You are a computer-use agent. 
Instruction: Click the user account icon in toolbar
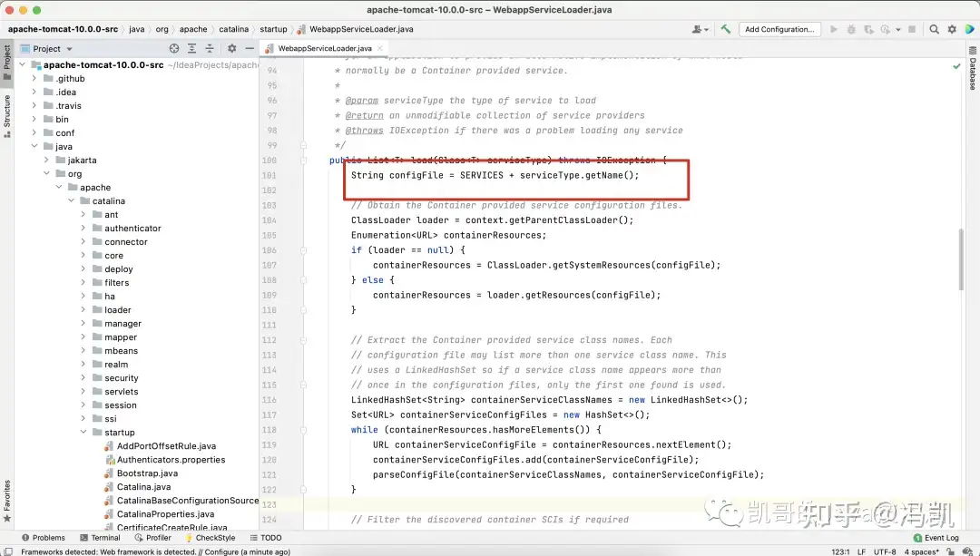(x=700, y=29)
